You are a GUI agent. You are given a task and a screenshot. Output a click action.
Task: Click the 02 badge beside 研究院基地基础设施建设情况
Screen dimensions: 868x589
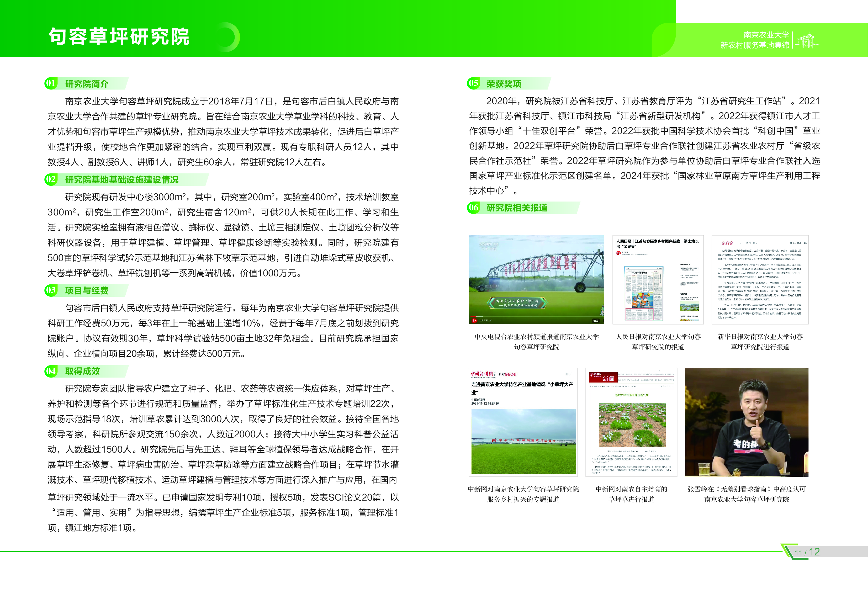[50, 179]
